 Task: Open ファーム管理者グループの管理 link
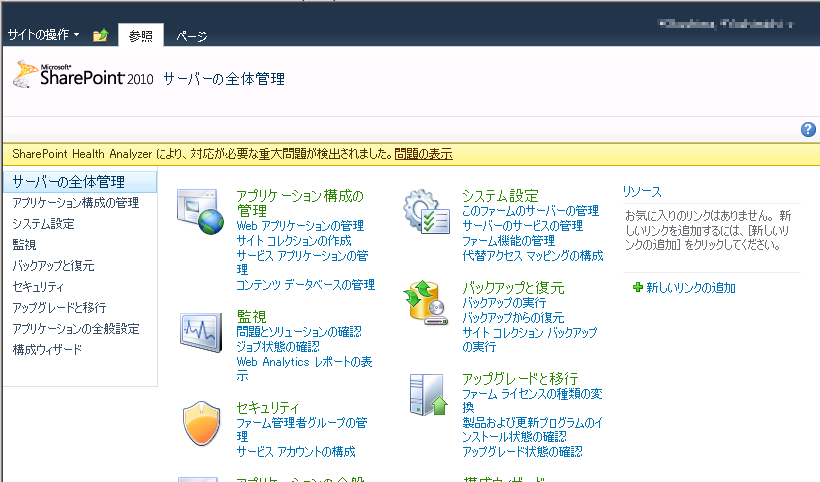coord(302,429)
